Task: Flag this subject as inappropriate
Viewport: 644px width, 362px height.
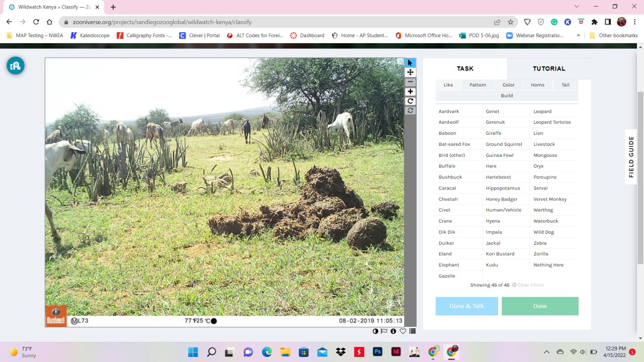Action: [384, 331]
